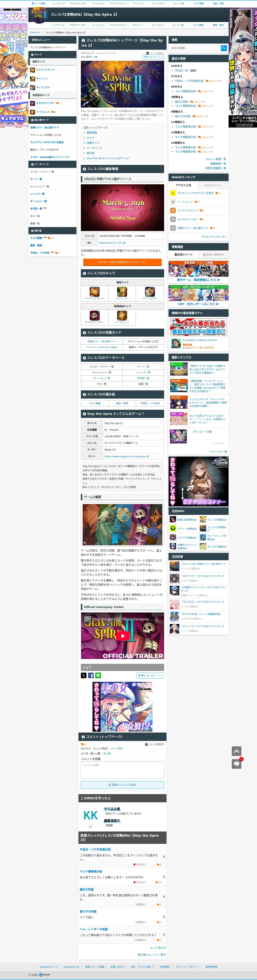This screenshot has height=980, width=257.
Task: Expand the 星の子の性能 thread arrow
Action: (164, 917)
